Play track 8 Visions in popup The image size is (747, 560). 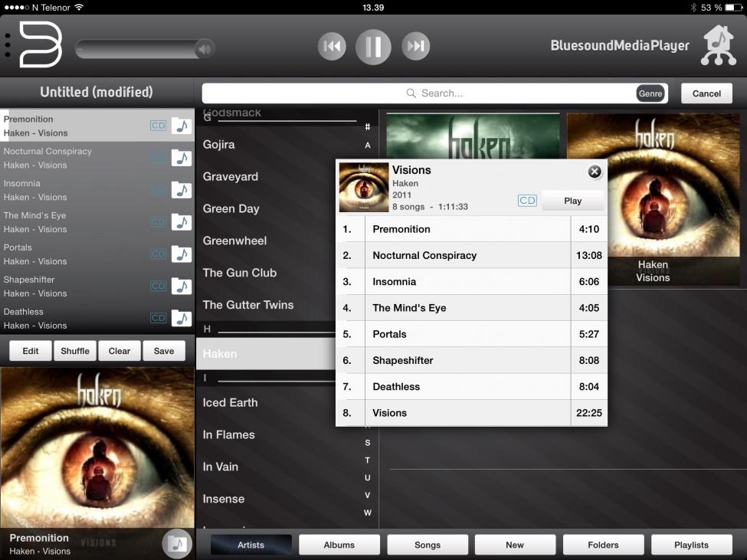472,413
